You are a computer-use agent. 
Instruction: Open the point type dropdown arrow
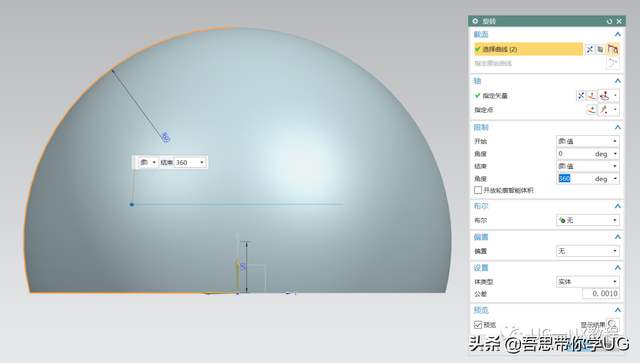point(615,109)
